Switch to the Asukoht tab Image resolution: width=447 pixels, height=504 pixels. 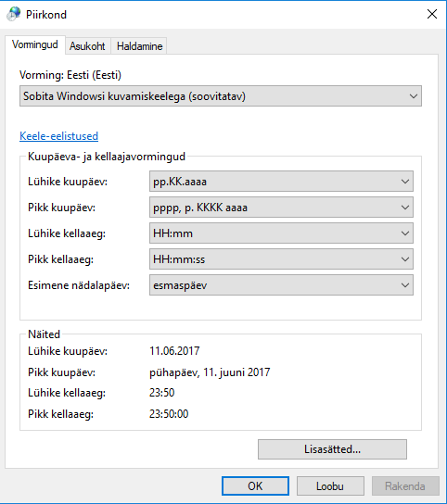(87, 46)
